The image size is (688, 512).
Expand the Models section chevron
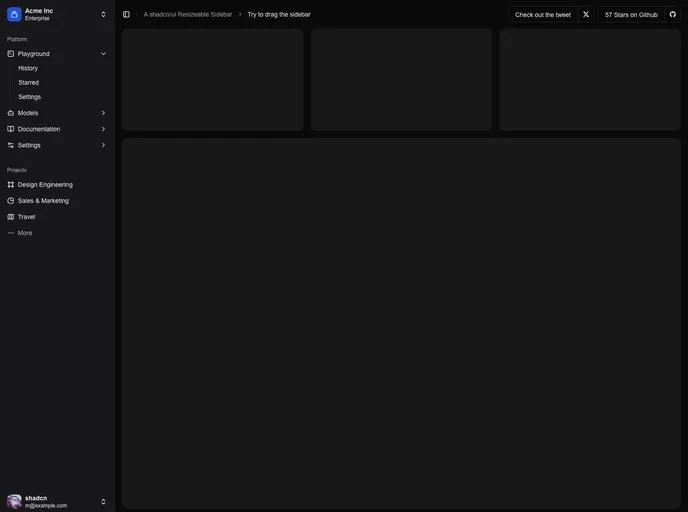(x=103, y=113)
